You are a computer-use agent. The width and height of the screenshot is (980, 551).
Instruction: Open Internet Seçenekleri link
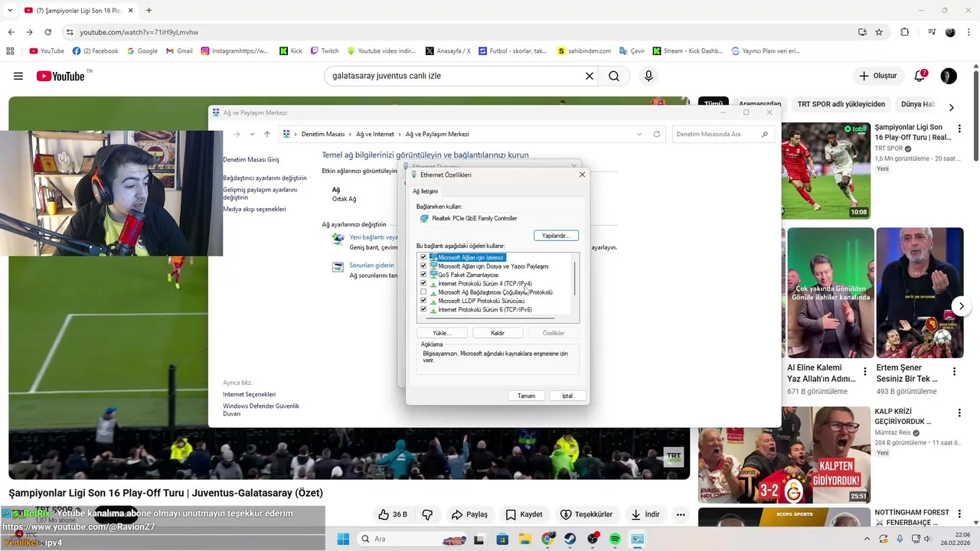pyautogui.click(x=249, y=394)
